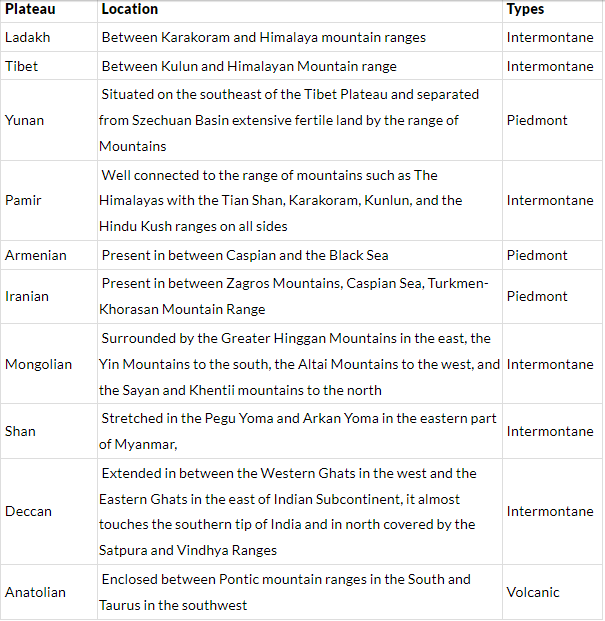Select the Ladakh location description text
The height and width of the screenshot is (621, 605).
pyautogui.click(x=264, y=38)
